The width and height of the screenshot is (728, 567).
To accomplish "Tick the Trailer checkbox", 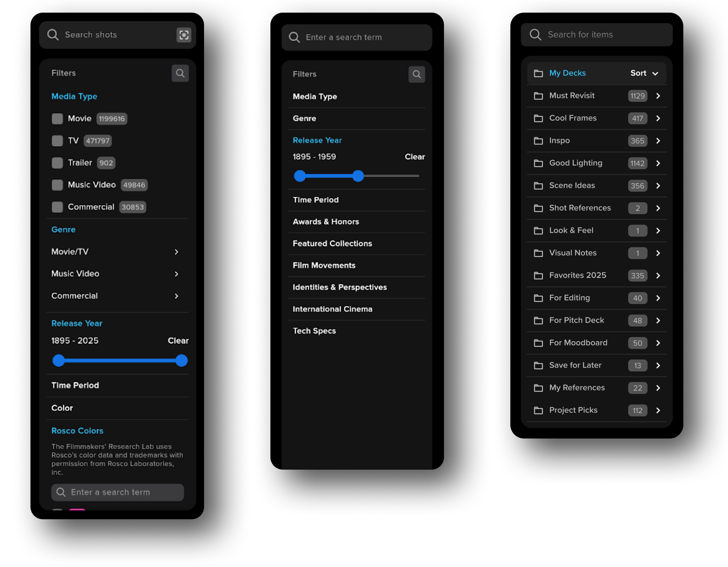I will pyautogui.click(x=57, y=163).
